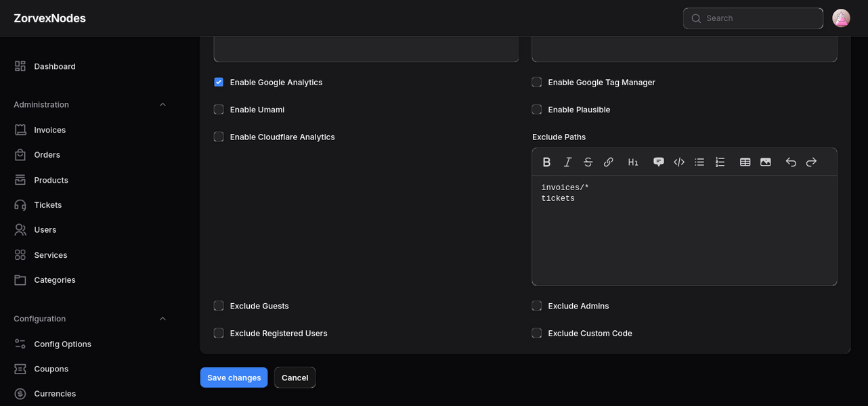This screenshot has width=868, height=406.
Task: Click the Currencies dollar icon in sidebar
Action: (x=20, y=394)
